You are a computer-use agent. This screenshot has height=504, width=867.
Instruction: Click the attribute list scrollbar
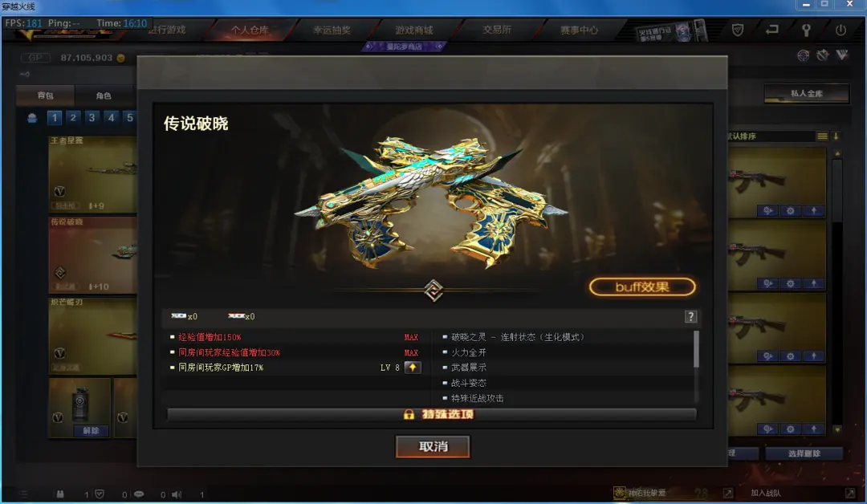[x=696, y=349]
